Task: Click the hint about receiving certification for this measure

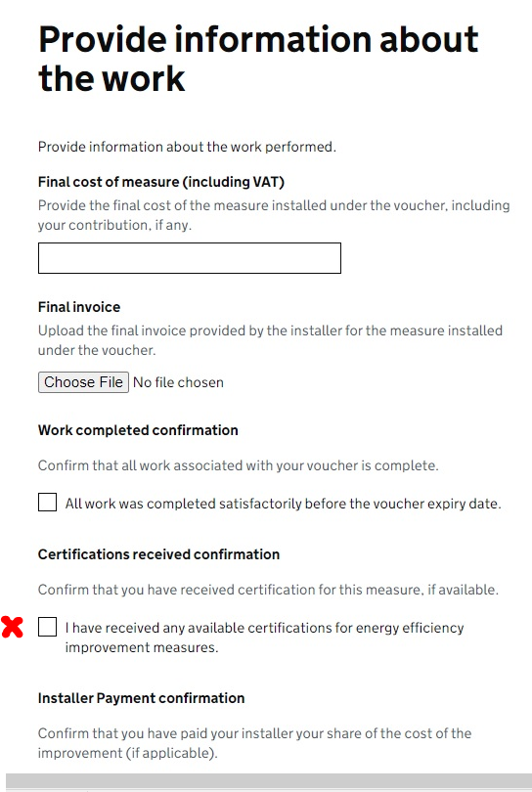Action: (x=268, y=590)
